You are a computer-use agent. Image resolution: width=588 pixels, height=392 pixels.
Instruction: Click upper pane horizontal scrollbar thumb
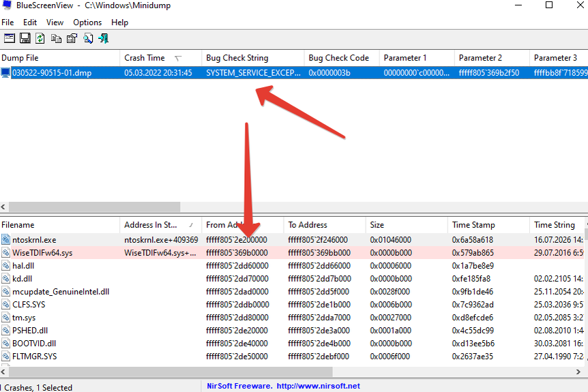tap(95, 207)
